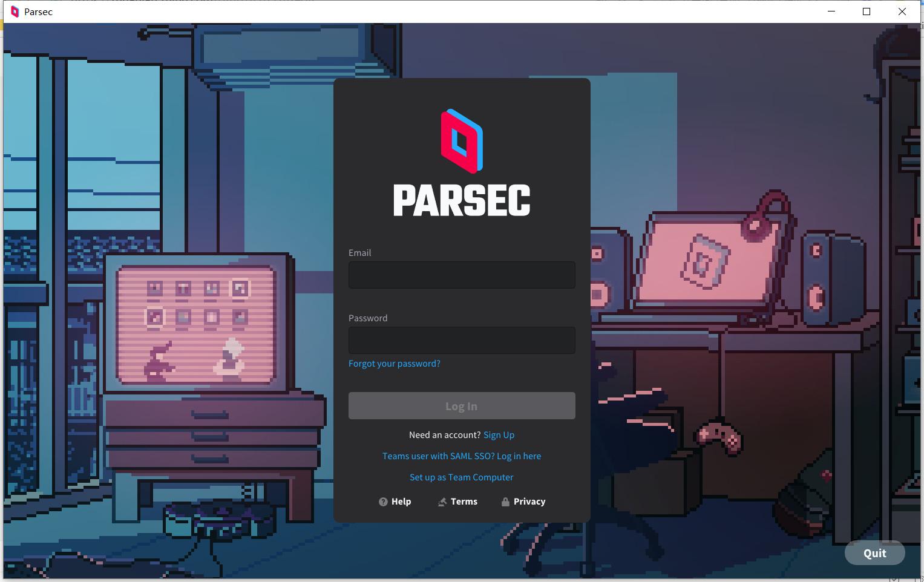This screenshot has height=582, width=924.
Task: Open the Sign Up link
Action: pos(499,434)
